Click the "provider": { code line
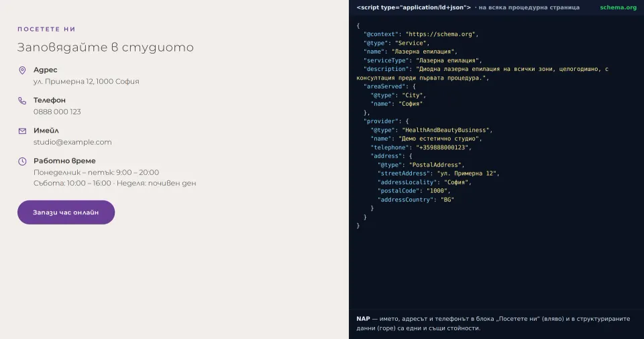Viewport: 644px width, 339px height. click(x=386, y=121)
